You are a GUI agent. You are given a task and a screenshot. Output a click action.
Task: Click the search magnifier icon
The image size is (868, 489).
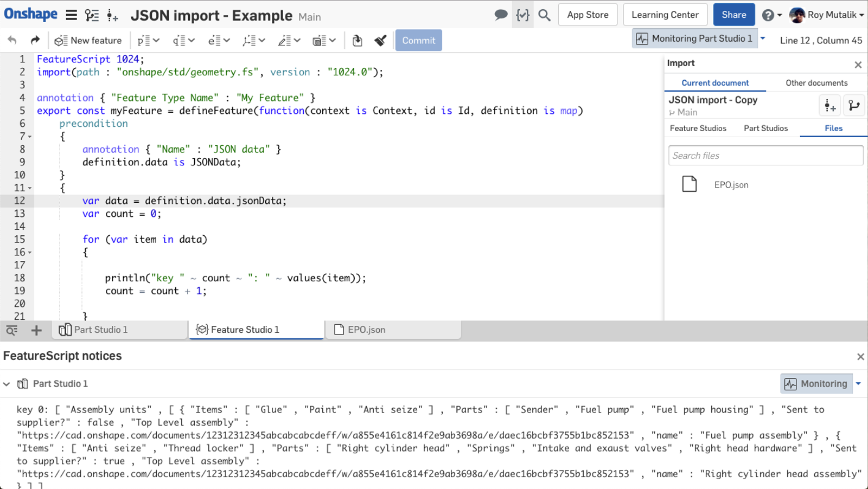point(544,15)
